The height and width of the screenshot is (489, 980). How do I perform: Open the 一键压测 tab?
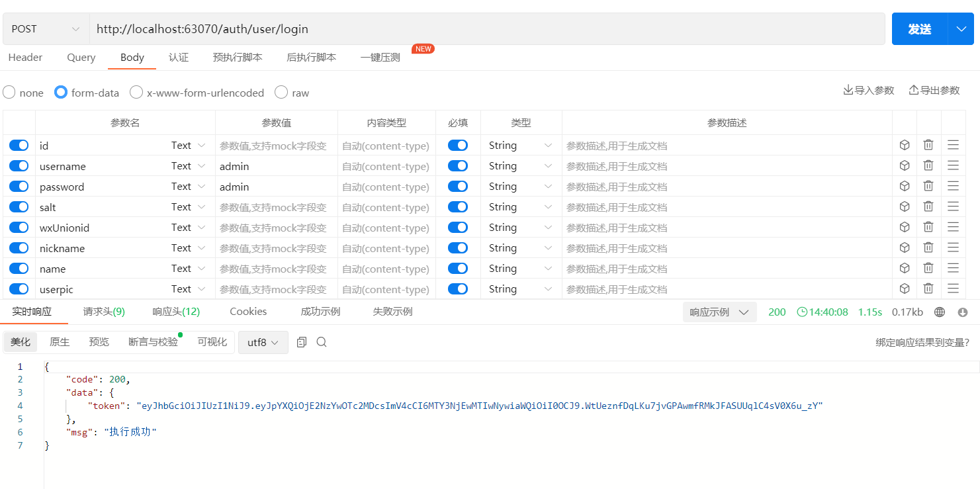click(x=380, y=58)
